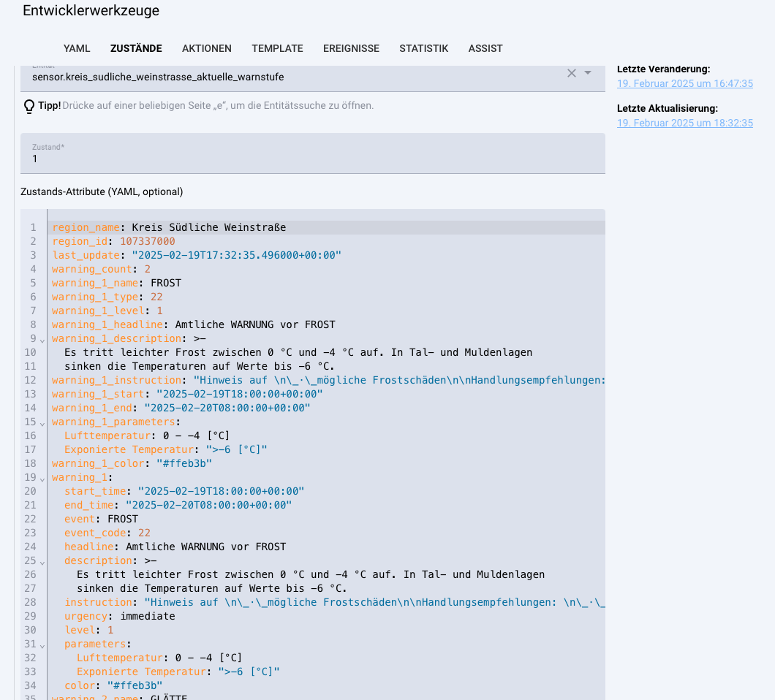
Task: Clear the selected entity with the X icon
Action: [x=572, y=73]
